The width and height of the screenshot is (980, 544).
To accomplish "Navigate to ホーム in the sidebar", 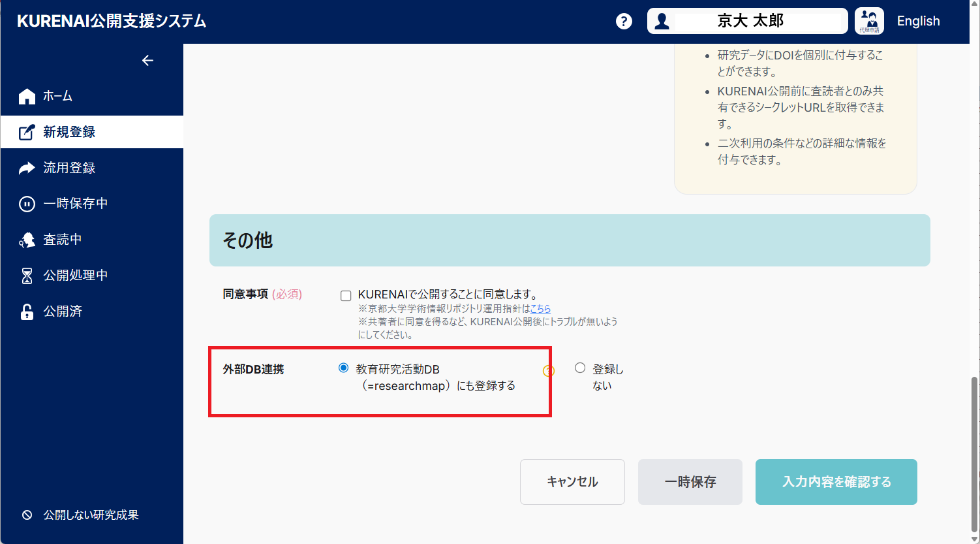I will pos(25,96).
